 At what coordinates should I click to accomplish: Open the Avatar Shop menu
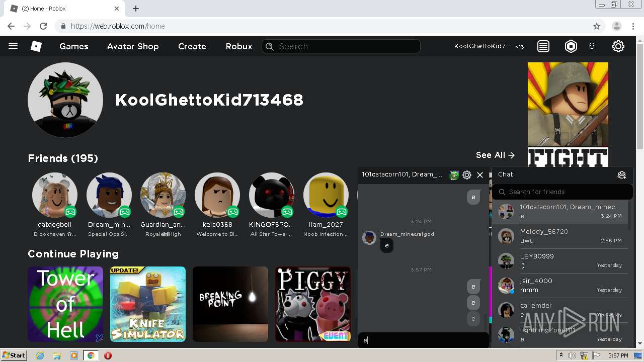[x=133, y=46]
